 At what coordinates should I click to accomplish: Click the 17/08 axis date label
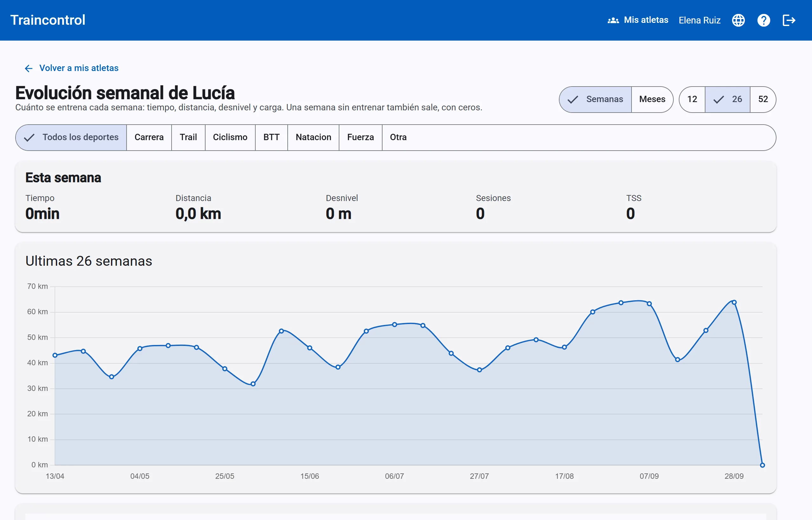pos(564,476)
